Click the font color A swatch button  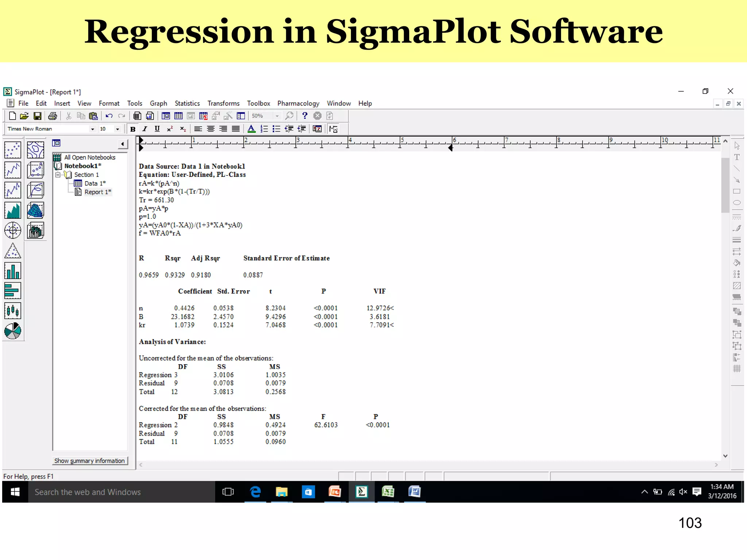click(x=251, y=129)
